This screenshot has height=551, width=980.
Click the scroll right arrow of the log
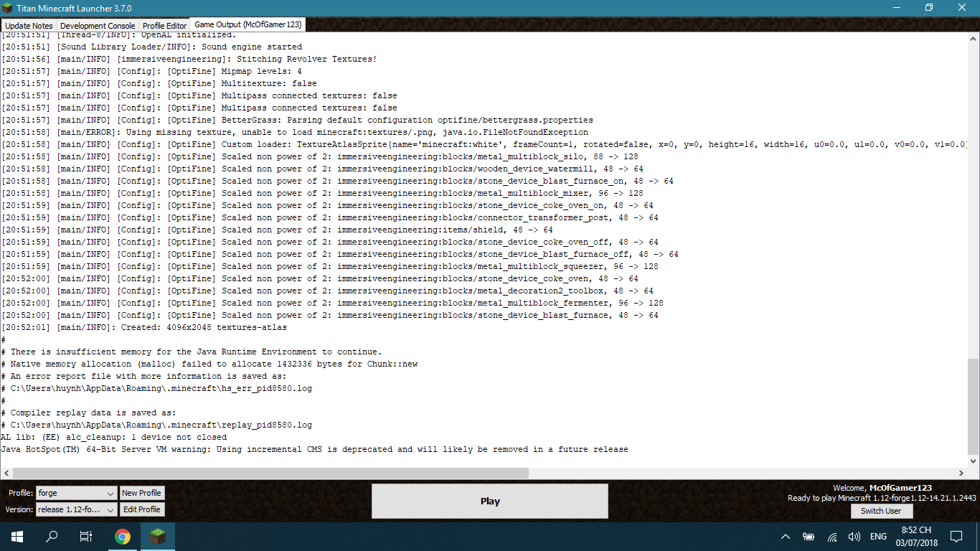(962, 474)
